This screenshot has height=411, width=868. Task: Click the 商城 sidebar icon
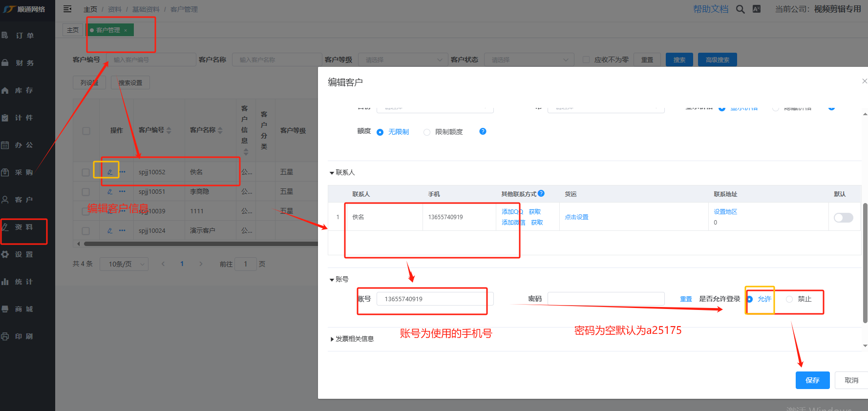coord(5,309)
